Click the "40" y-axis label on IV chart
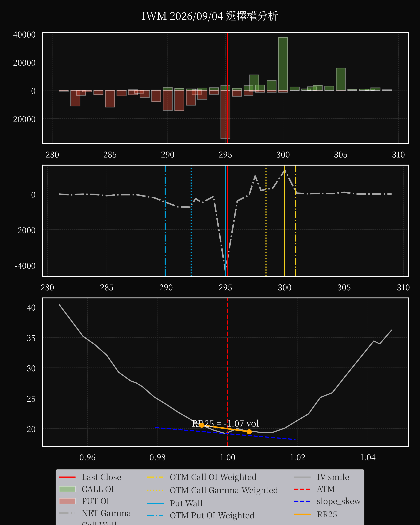 [x=31, y=307]
